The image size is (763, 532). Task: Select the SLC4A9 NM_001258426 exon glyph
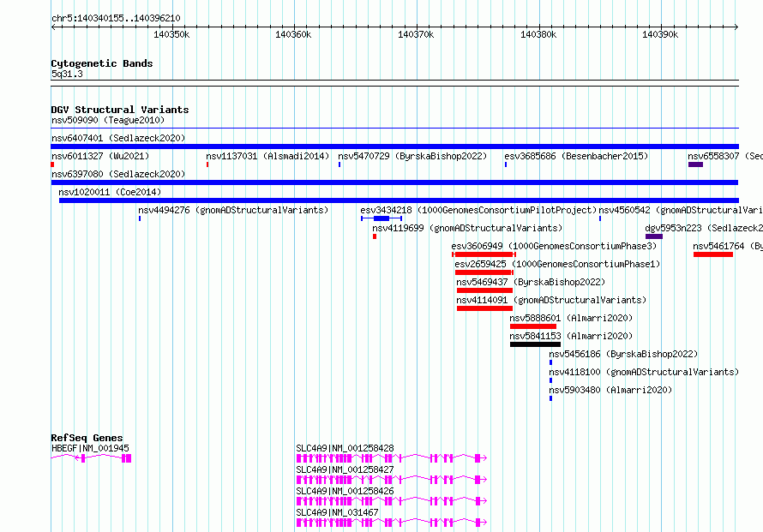coord(392,501)
